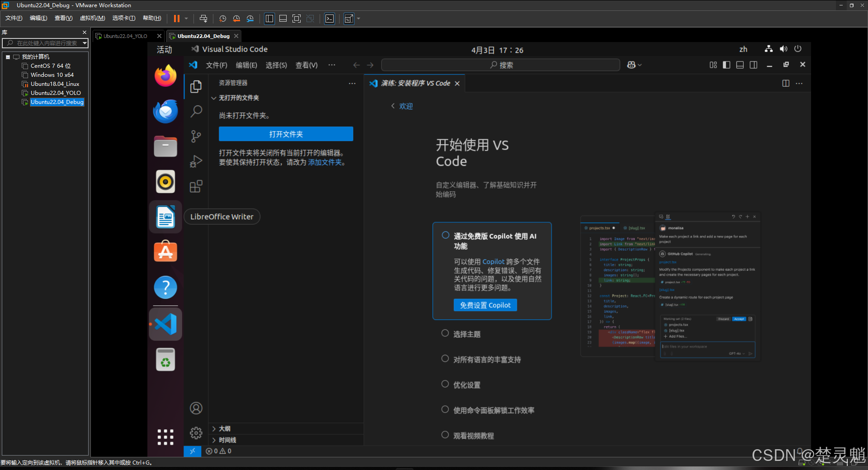Open the Copilot dropdown chevron
Screen dimensions: 868x470
(640, 65)
